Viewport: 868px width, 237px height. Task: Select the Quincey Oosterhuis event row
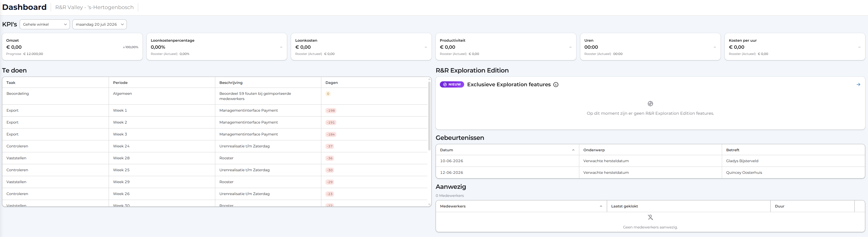(x=650, y=173)
